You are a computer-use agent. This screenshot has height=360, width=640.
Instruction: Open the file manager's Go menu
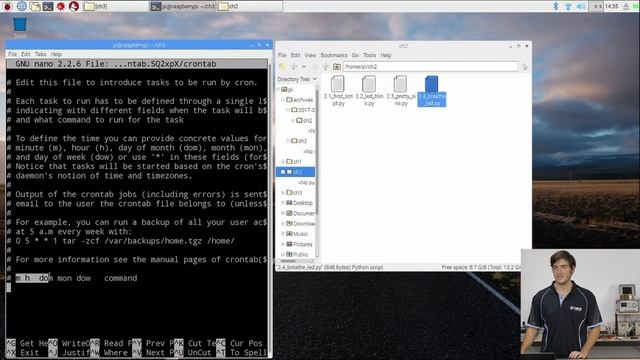tap(355, 55)
